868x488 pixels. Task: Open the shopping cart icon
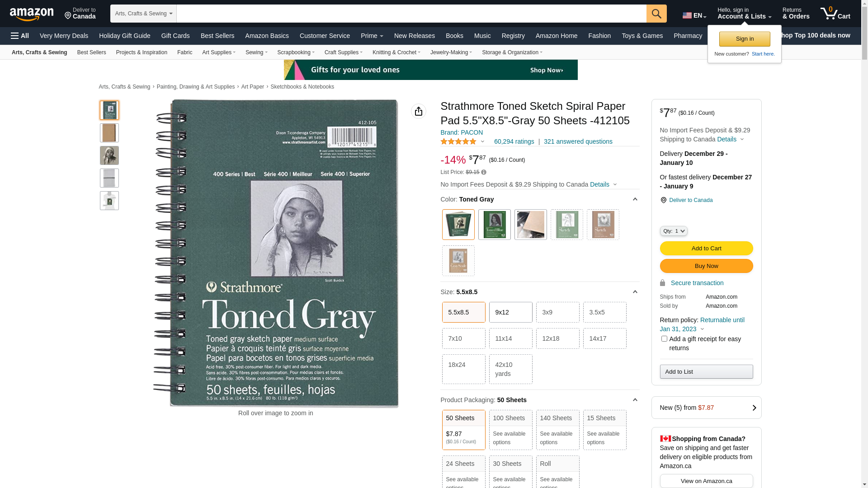click(835, 14)
